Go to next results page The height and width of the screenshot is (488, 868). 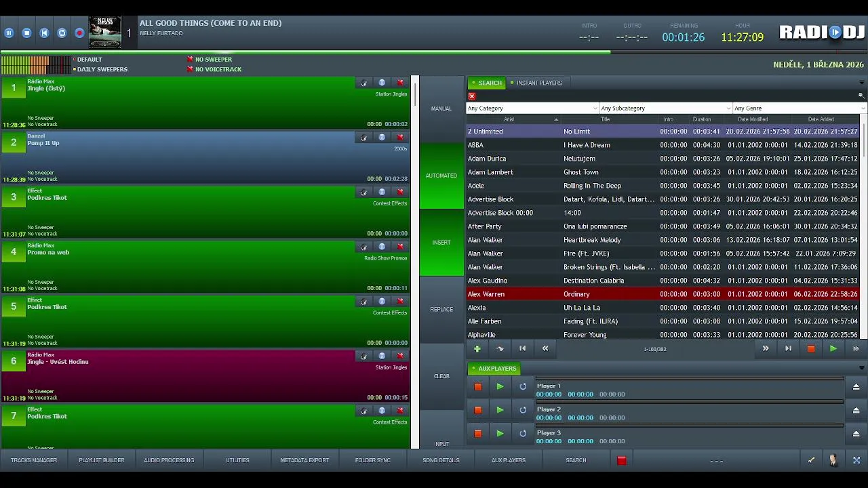point(766,348)
